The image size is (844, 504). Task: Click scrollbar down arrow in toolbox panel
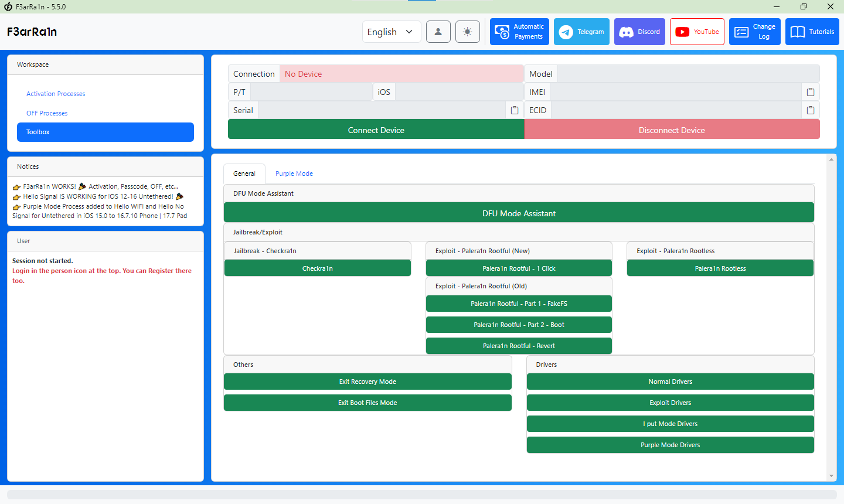(x=831, y=476)
